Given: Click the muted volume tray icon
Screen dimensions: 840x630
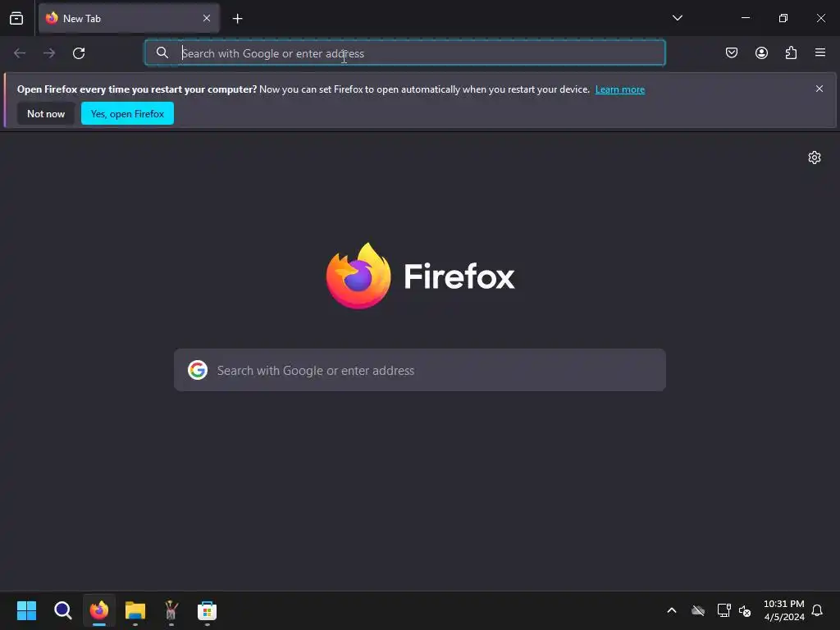Looking at the screenshot, I should pos(745,610).
